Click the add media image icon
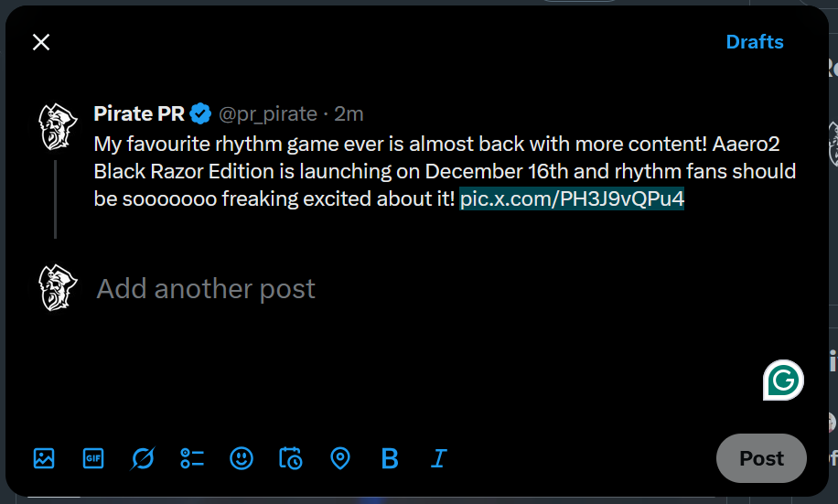The width and height of the screenshot is (838, 504). coord(44,458)
